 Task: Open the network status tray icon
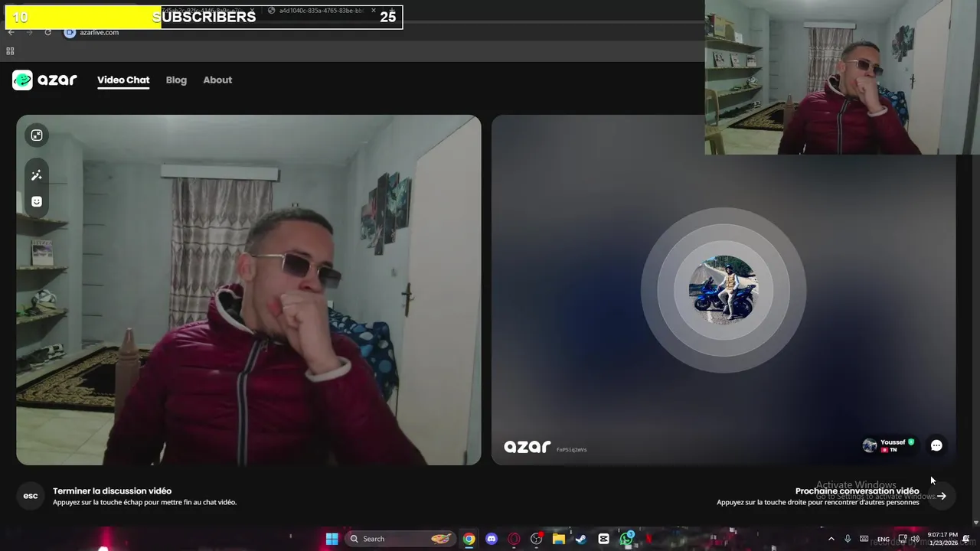click(903, 539)
